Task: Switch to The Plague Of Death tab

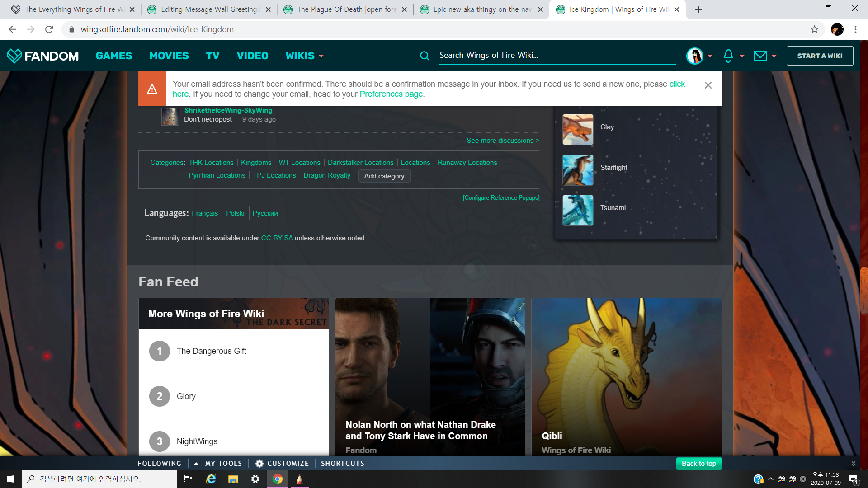Action: click(346, 9)
